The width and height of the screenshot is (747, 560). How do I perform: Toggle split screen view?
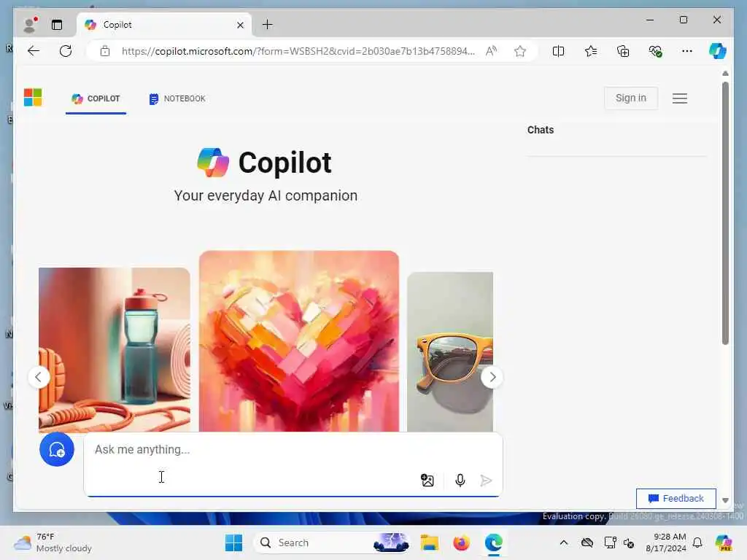pyautogui.click(x=558, y=51)
